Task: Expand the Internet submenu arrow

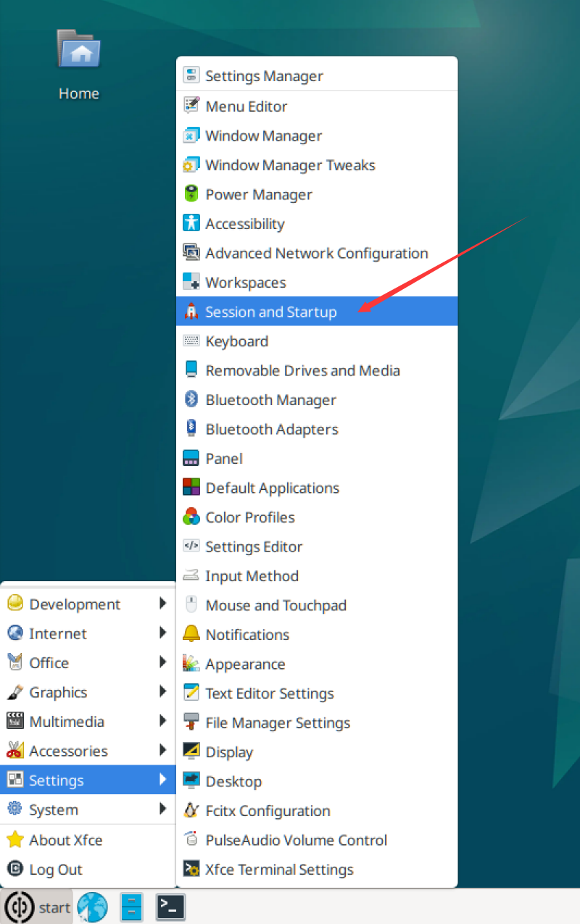Action: click(x=163, y=633)
